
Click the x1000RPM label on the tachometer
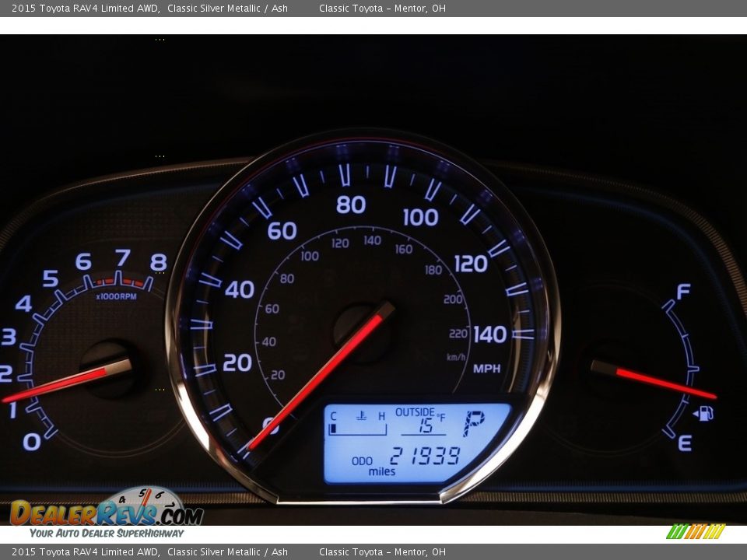coord(117,296)
